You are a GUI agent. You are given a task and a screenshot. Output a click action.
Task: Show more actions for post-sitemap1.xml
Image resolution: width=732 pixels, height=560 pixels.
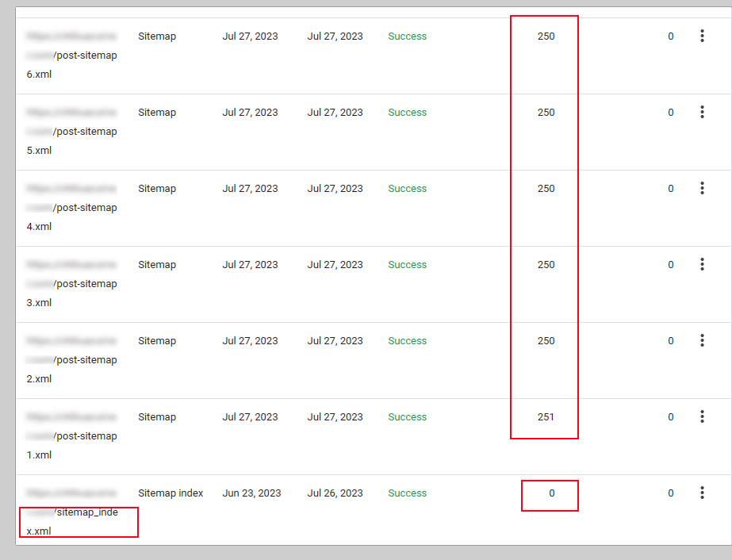(702, 417)
